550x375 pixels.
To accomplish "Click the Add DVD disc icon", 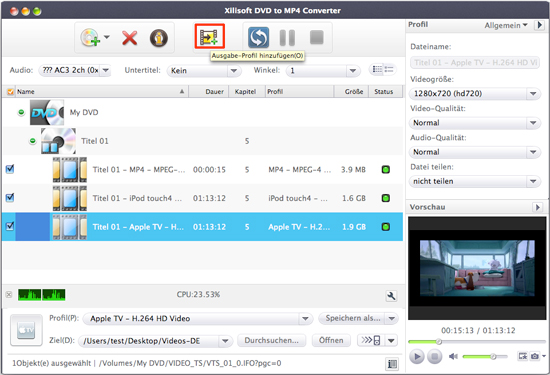I will pyautogui.click(x=90, y=38).
